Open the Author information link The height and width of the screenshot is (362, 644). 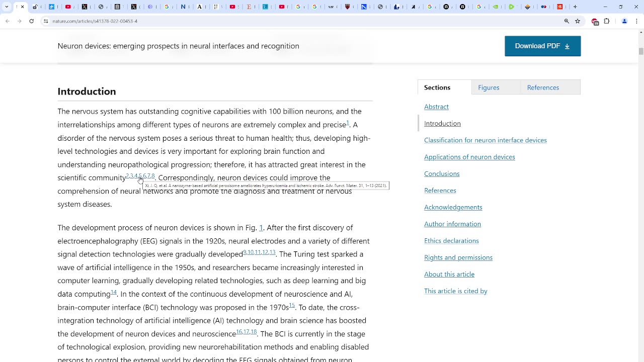pyautogui.click(x=452, y=224)
